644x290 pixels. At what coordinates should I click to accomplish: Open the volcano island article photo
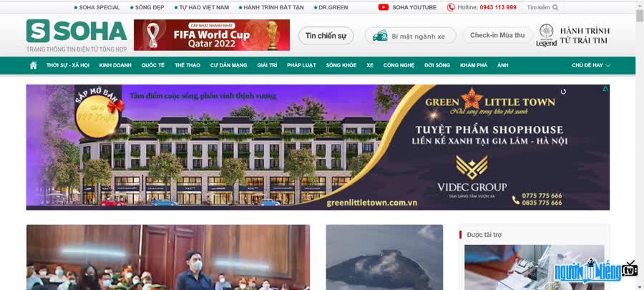pyautogui.click(x=384, y=257)
